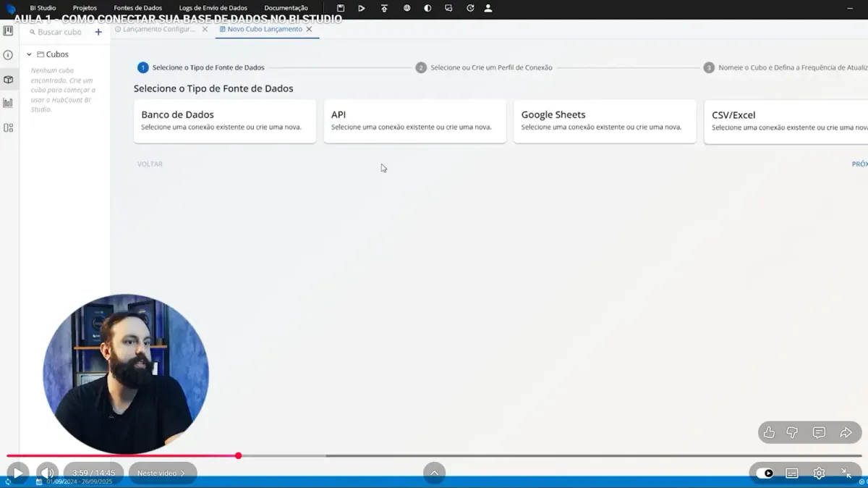The width and height of the screenshot is (868, 488).
Task: Choose the Google Sheets source card
Action: [x=605, y=121]
